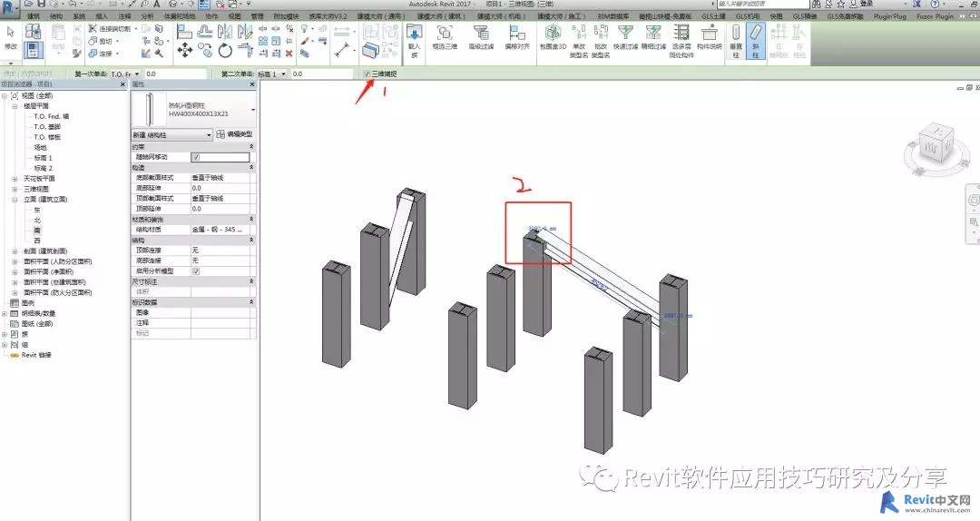Click the 编辑类型 edit type button
Screen dimensions: 980x521
tap(234, 134)
